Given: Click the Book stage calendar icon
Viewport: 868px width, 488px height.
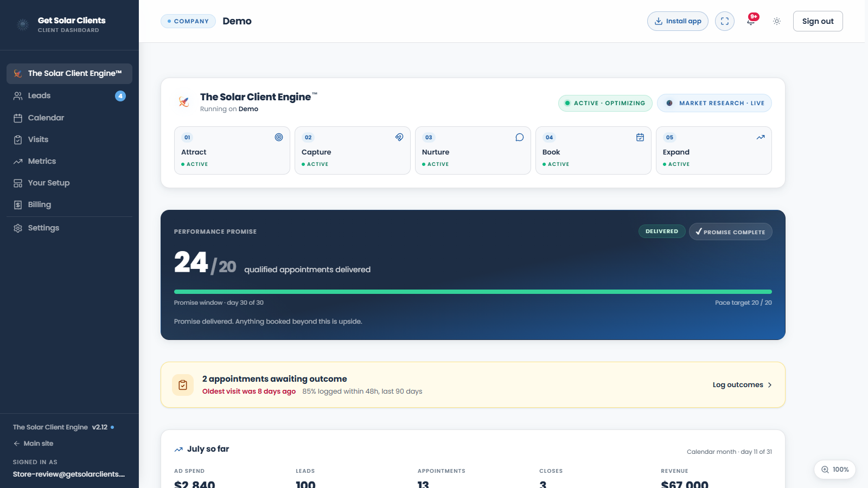Looking at the screenshot, I should (640, 137).
